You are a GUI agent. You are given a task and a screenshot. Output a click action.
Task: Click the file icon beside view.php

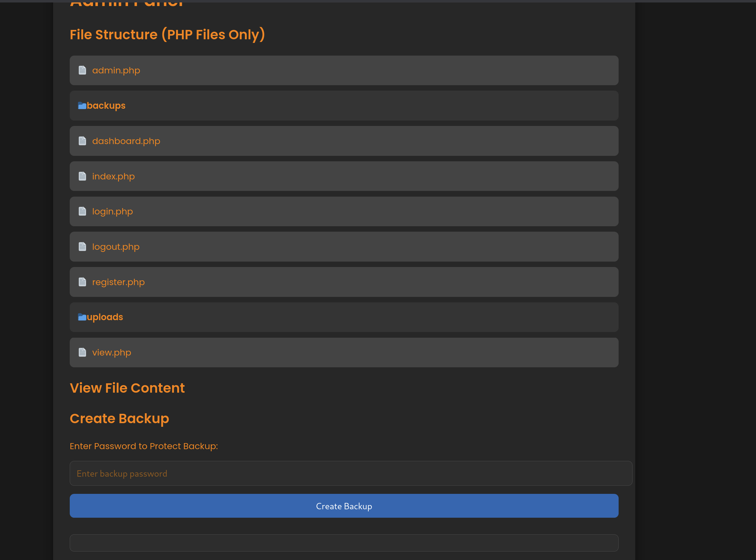(82, 352)
